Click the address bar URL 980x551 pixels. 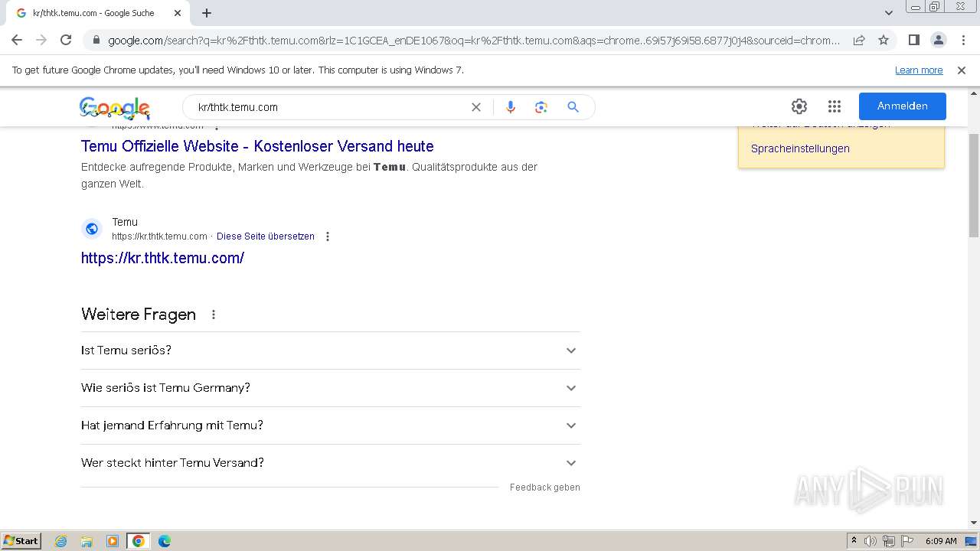[x=474, y=41]
